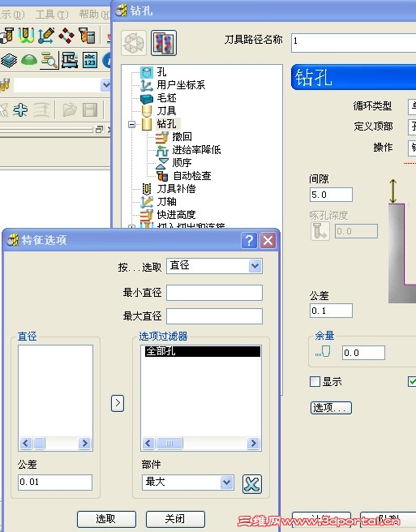Click the 最小直径 input field
This screenshot has height=532, width=416.
[x=214, y=293]
